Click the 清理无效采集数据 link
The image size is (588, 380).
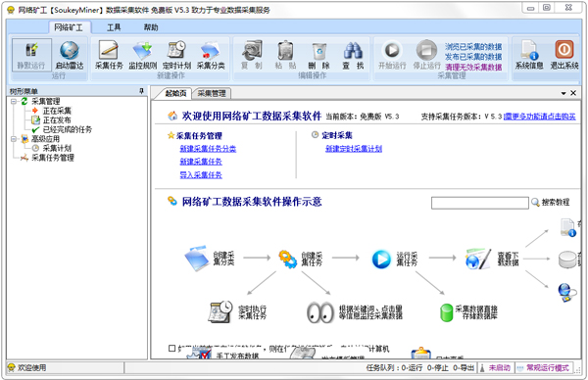473,67
